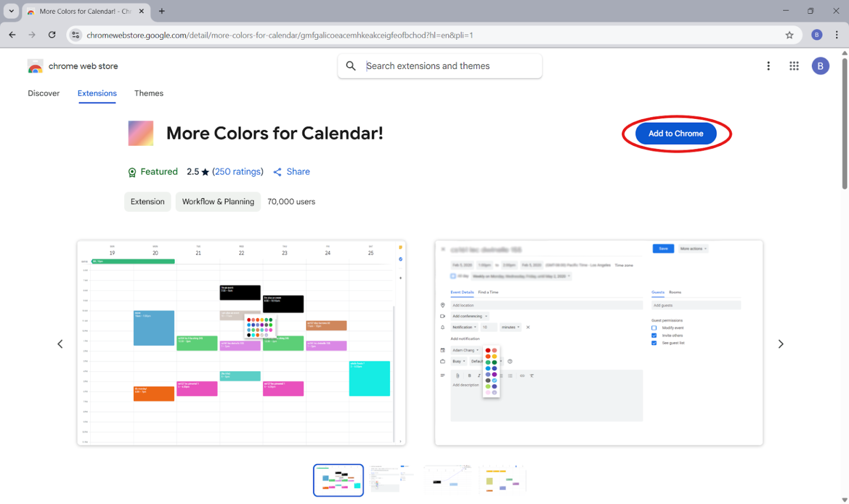Bookmark this page with the star icon
Screen dimensions: 849x504
click(789, 34)
